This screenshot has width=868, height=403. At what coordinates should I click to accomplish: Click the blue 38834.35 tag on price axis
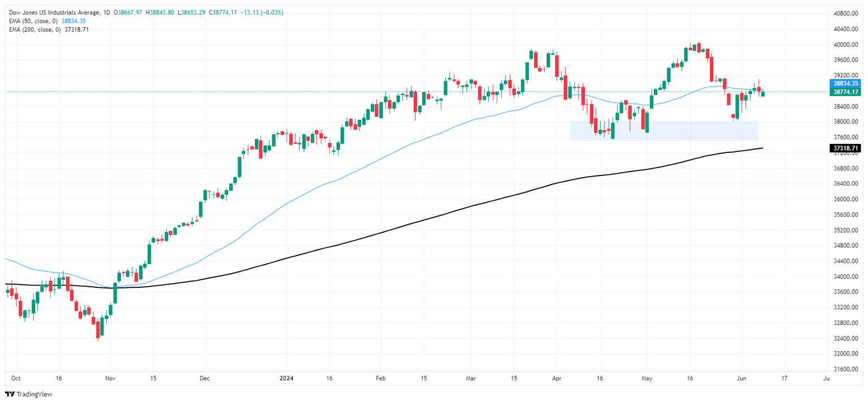coord(846,83)
